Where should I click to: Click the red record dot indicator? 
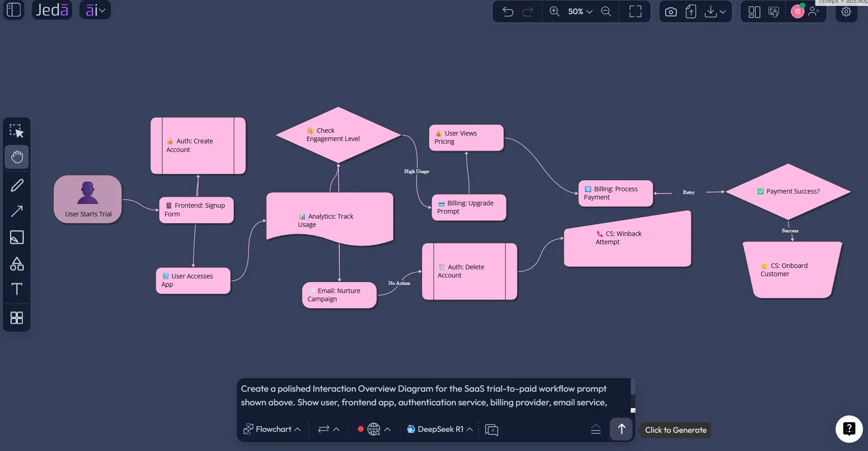tap(361, 429)
